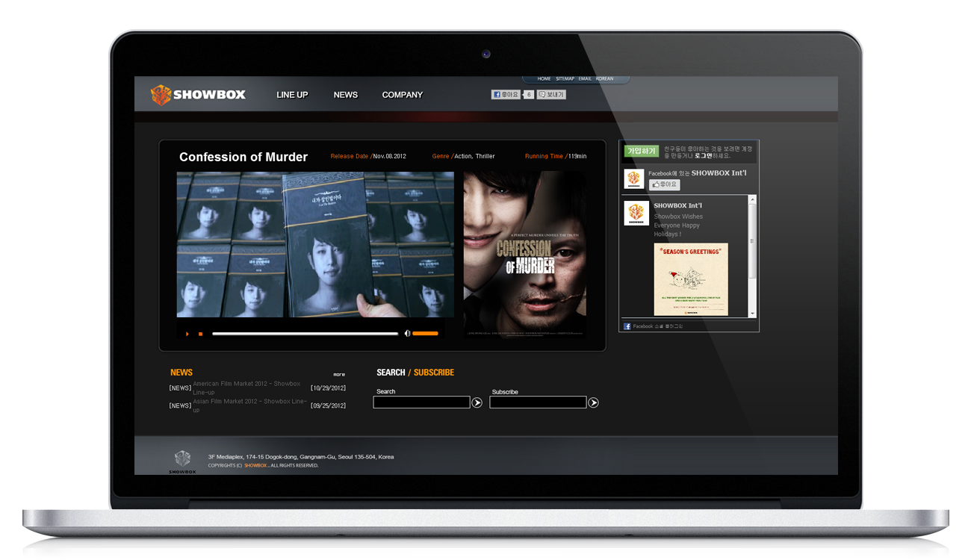Click the 로그인 login link
Image resolution: width=971 pixels, height=560 pixels.
pos(703,156)
